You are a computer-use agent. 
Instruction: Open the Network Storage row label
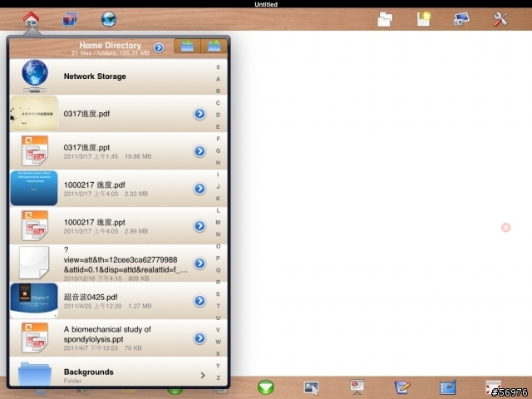[95, 76]
